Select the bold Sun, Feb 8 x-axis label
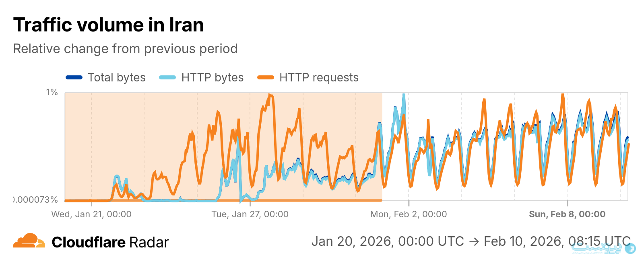644x262 pixels. click(x=567, y=214)
